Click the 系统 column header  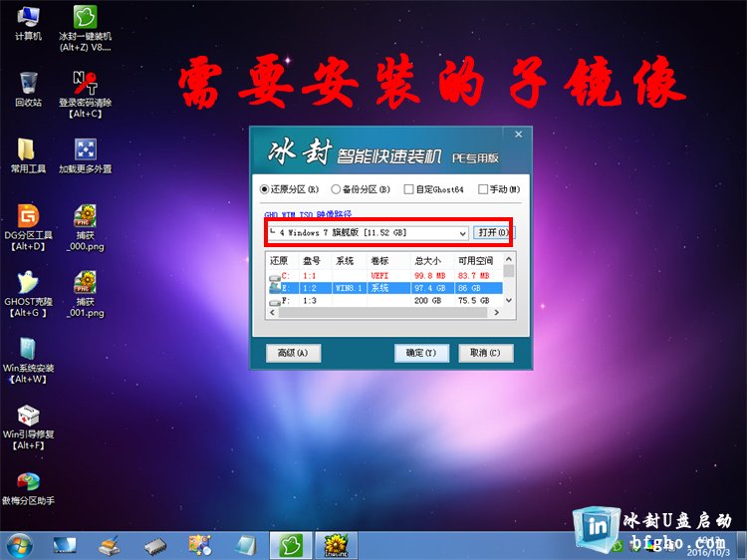tap(350, 261)
